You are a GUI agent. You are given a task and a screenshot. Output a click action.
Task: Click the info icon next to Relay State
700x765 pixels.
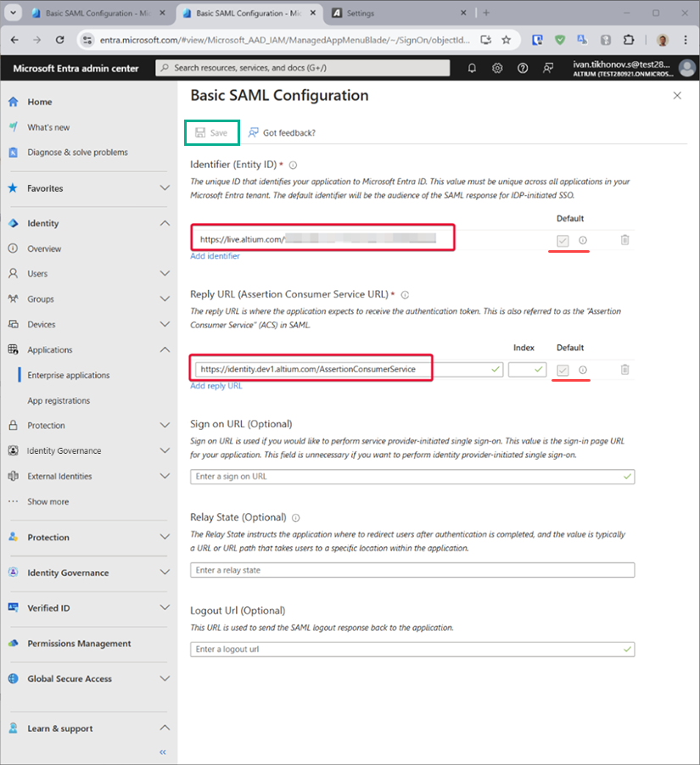coord(296,517)
